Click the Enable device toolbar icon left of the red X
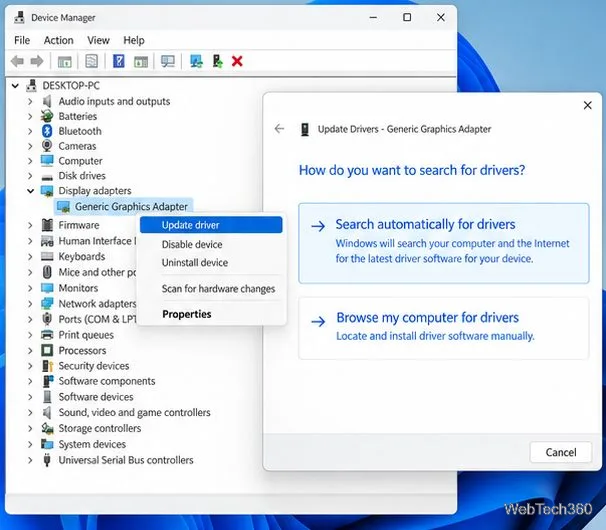The image size is (606, 530). [x=218, y=61]
